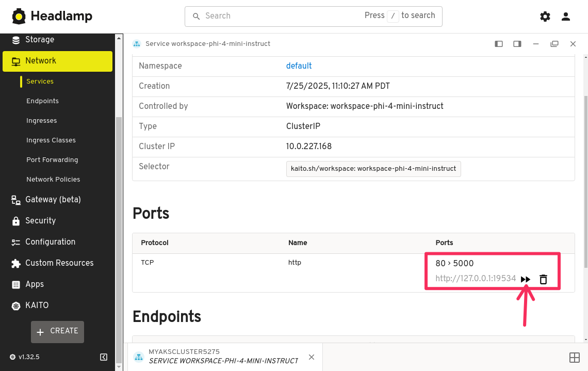Open settings gear icon in header

tap(545, 17)
